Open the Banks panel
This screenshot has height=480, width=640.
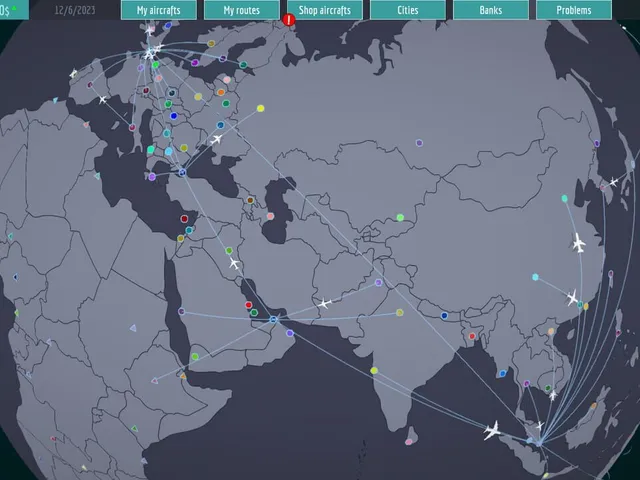click(491, 10)
